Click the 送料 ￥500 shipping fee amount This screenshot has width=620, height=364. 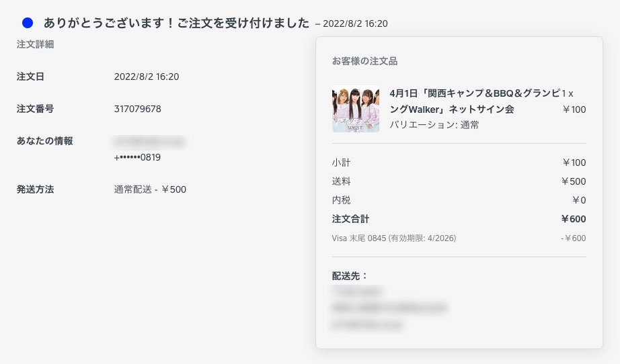574,181
